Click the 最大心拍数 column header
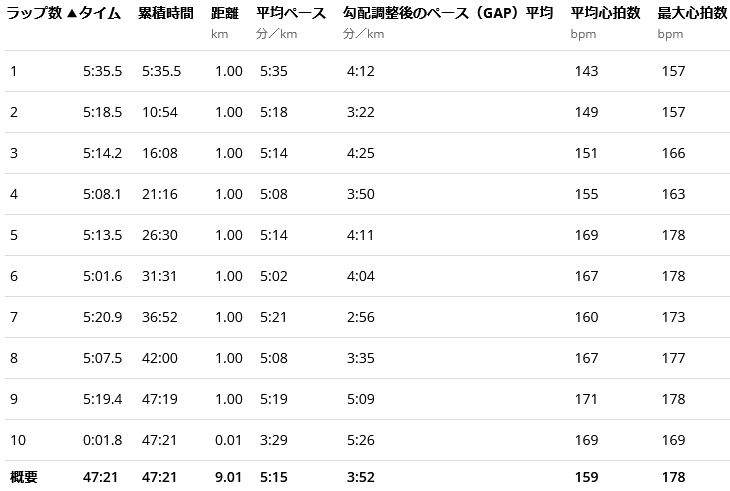Viewport: 730px width, 491px height. point(692,13)
